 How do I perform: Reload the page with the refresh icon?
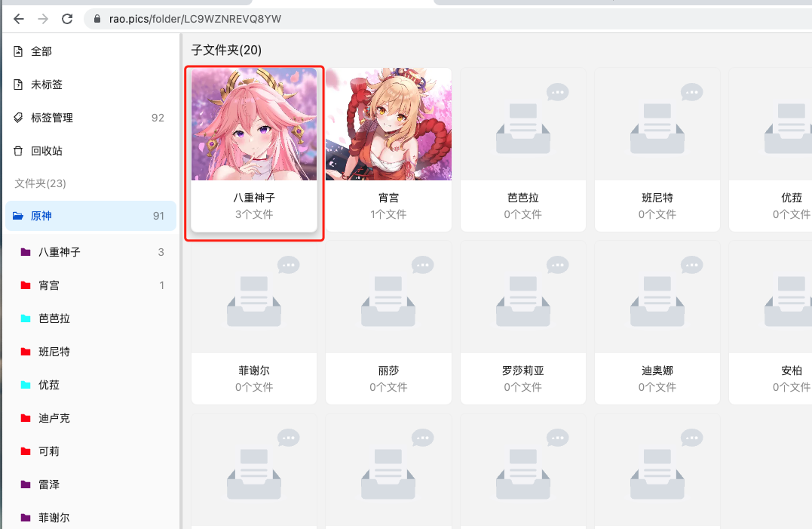67,19
